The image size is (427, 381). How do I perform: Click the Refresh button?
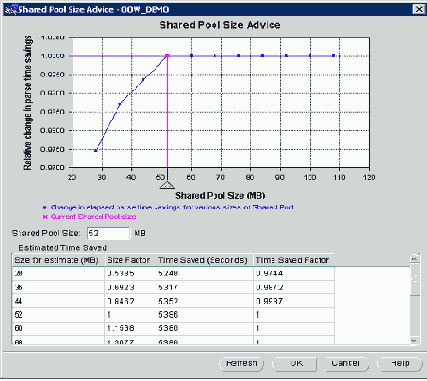[x=241, y=364]
